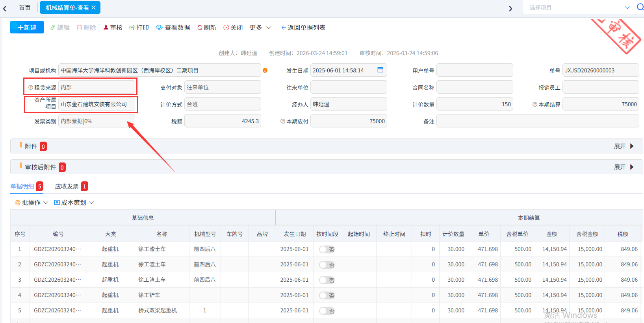Click the 往来单位 field
This screenshot has height=323, width=644.
349,87
